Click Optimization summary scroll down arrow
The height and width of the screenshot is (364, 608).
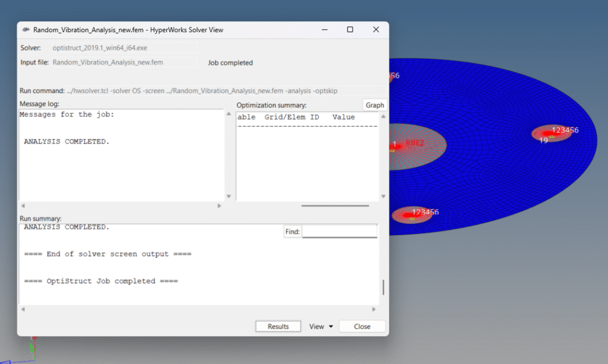(x=383, y=197)
